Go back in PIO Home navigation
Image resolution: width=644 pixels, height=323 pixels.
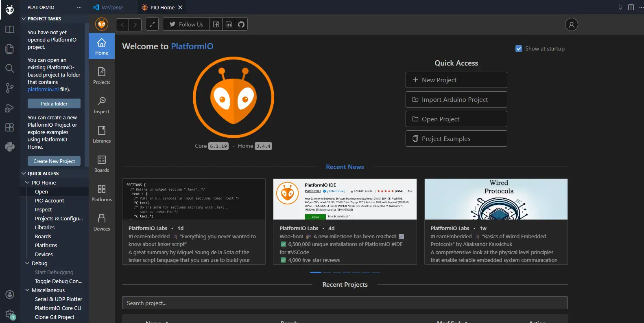122,24
